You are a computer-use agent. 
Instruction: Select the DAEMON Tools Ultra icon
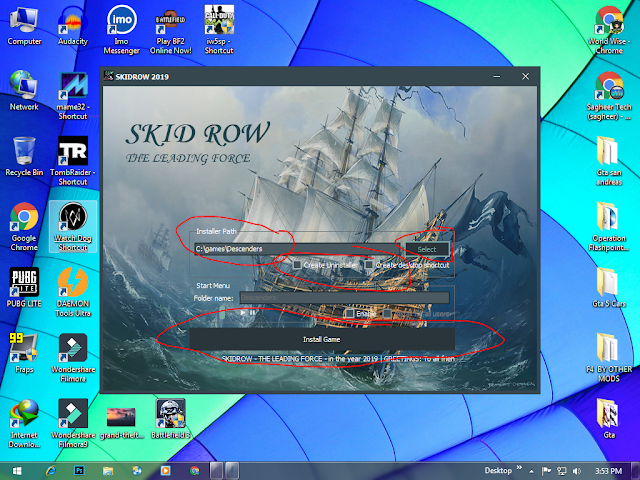tap(73, 292)
